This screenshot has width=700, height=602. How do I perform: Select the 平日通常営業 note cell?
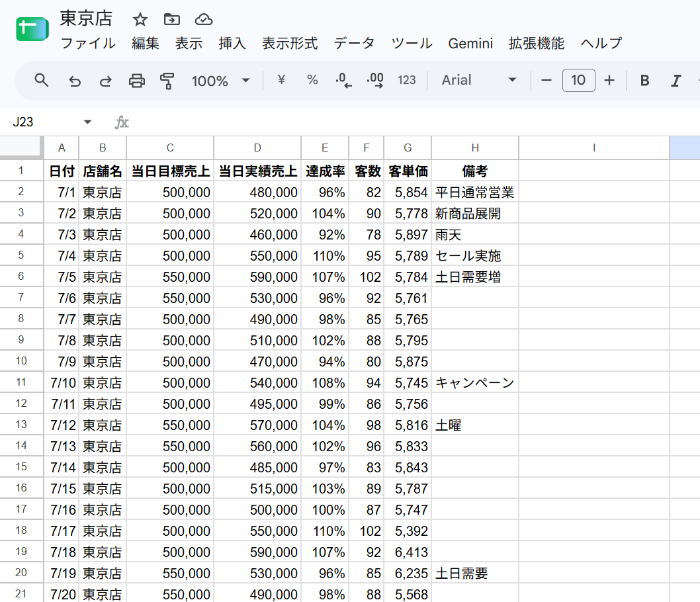tap(475, 192)
